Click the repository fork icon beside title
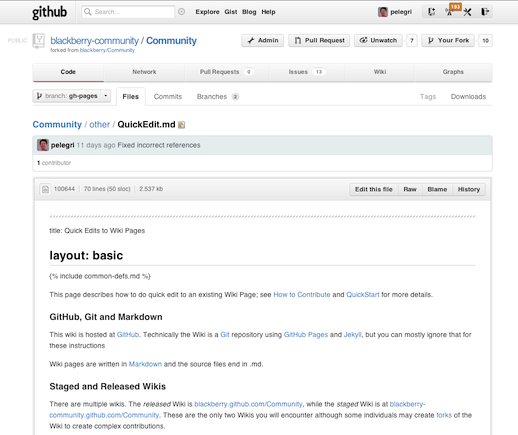The width and height of the screenshot is (518, 435). click(39, 41)
